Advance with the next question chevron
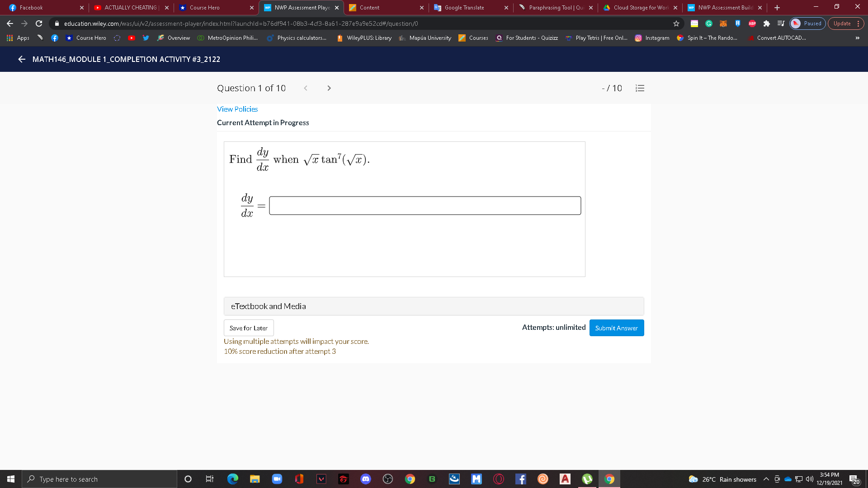 click(329, 88)
